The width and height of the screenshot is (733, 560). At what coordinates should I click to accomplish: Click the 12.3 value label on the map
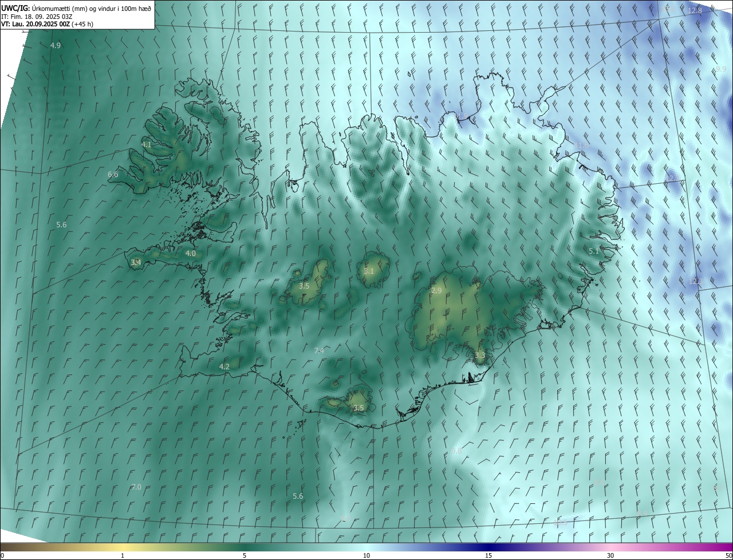[x=696, y=281]
